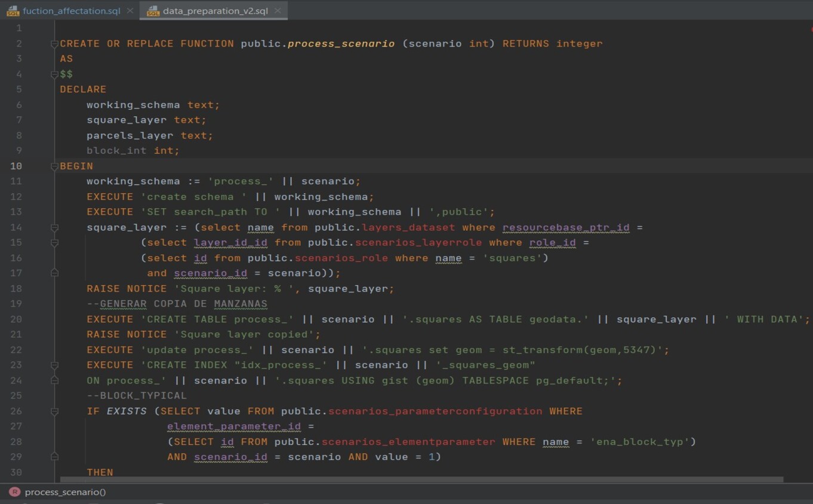Click the 'create schema ' string on line 12
The width and height of the screenshot is (813, 504).
click(193, 197)
